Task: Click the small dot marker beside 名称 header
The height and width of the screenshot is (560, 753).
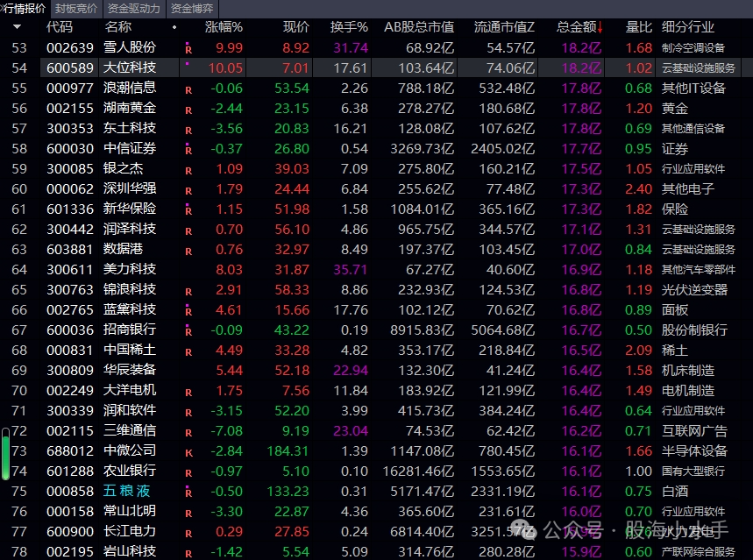Action: [174, 27]
